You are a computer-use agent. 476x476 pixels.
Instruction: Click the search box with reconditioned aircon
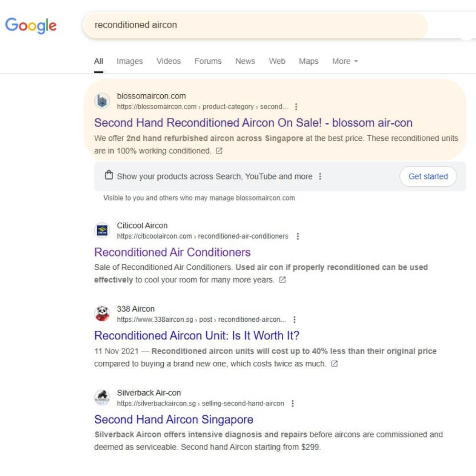pyautogui.click(x=255, y=25)
